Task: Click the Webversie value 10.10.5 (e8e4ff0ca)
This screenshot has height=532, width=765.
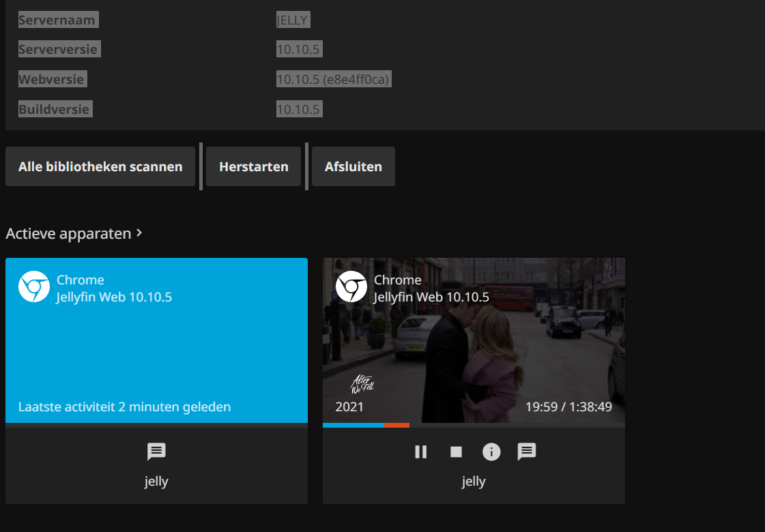Action: (333, 80)
